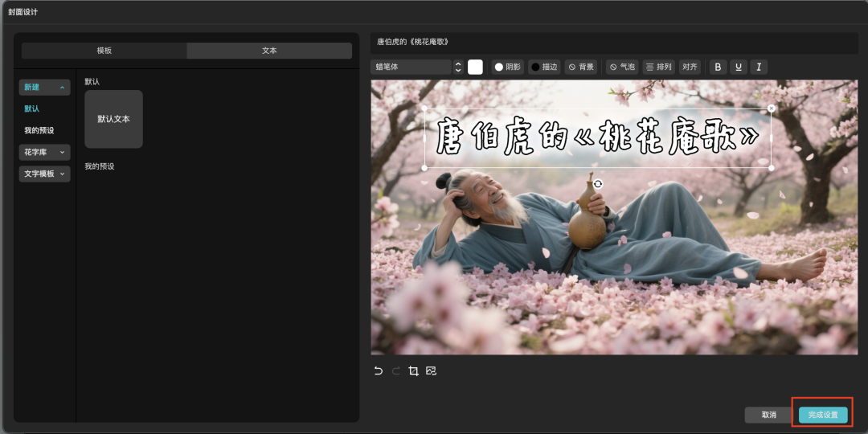Toggle bold text formatting

coord(718,67)
